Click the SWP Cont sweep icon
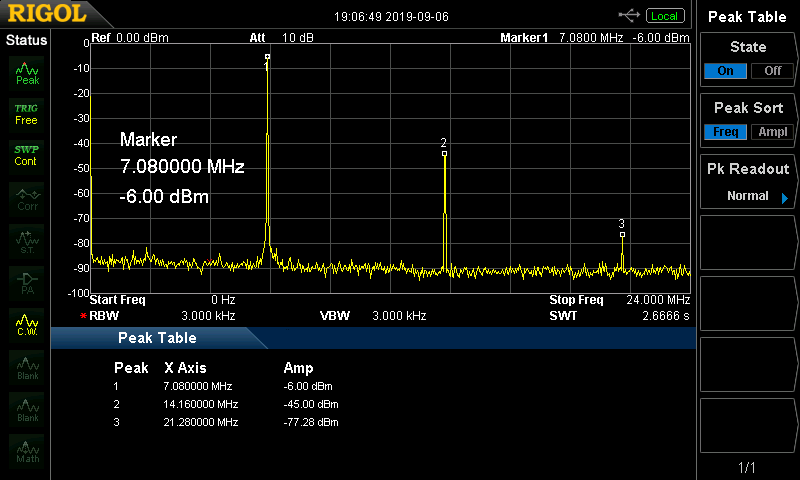The width and height of the screenshot is (800, 480). pos(26,155)
